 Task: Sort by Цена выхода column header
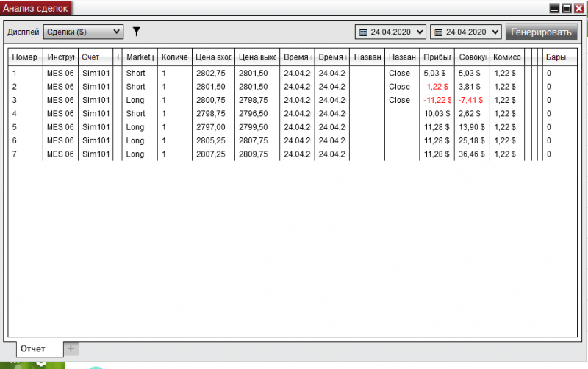(257, 57)
